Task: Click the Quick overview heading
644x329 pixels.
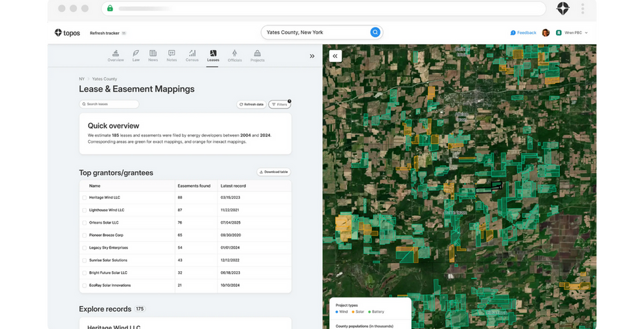Action: point(113,126)
